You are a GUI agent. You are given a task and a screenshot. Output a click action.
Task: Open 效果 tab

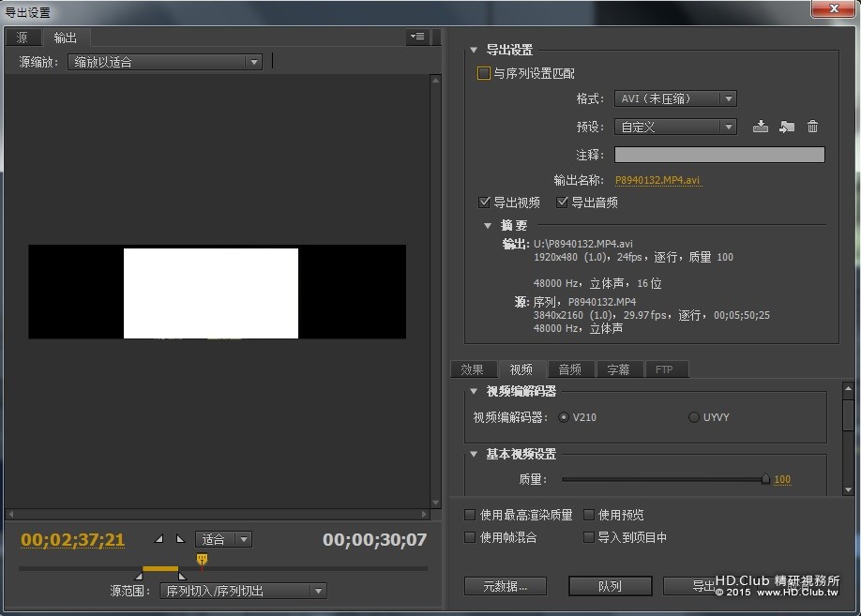point(473,369)
